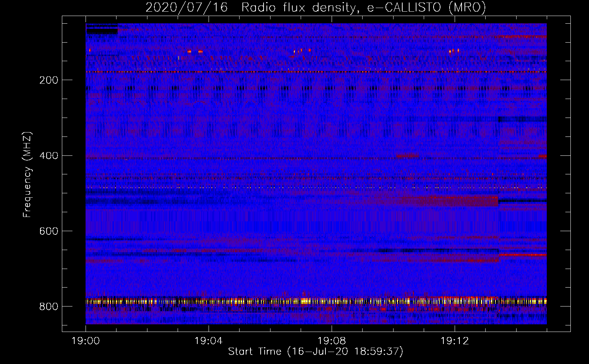This screenshot has height=364, width=589.
Task: Click the 600 frequency tick label
Action: click(x=49, y=232)
